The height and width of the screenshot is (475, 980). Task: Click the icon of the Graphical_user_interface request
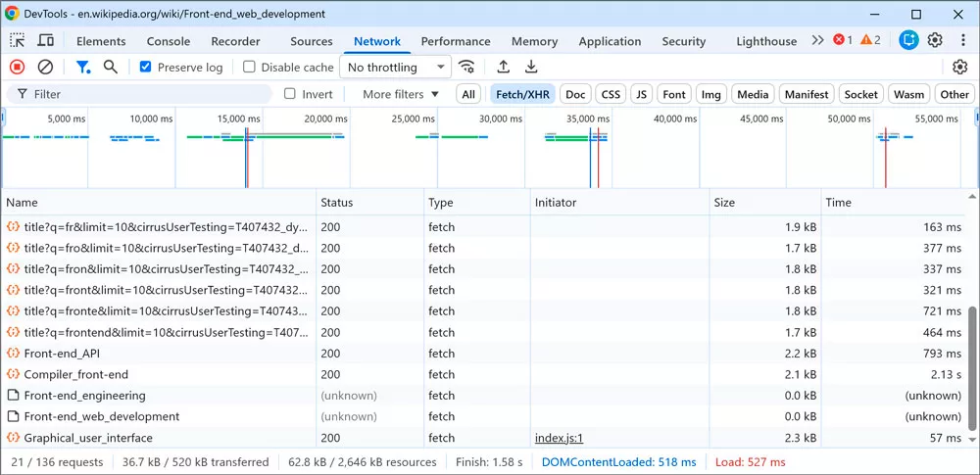pos(13,438)
